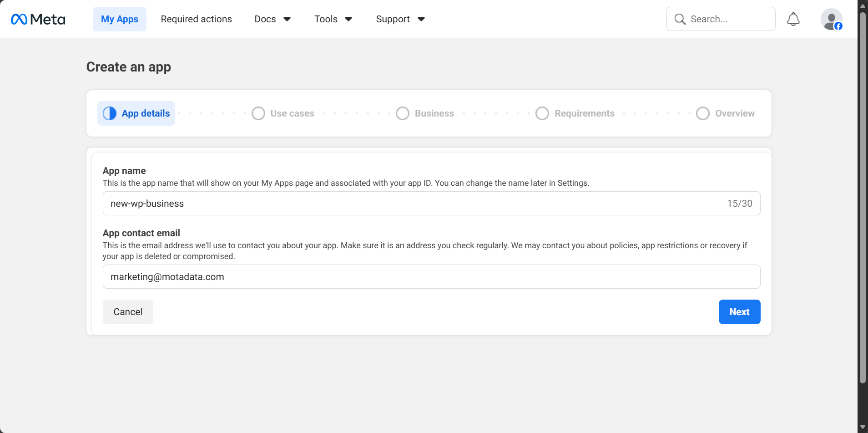
Task: Click the Tools menu label
Action: pyautogui.click(x=326, y=19)
